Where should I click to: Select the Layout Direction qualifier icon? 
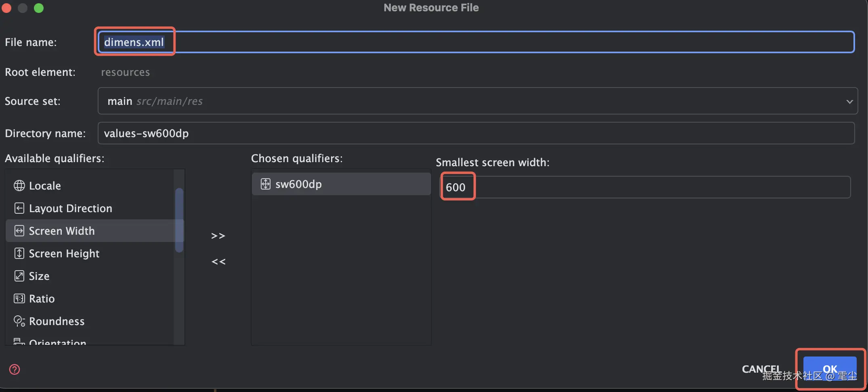[19, 208]
